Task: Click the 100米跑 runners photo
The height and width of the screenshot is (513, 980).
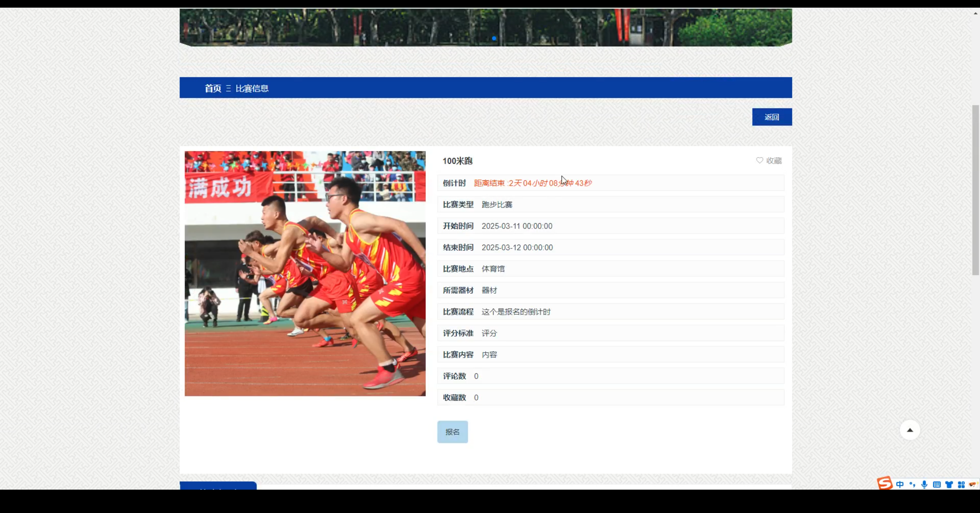Action: pyautogui.click(x=305, y=273)
